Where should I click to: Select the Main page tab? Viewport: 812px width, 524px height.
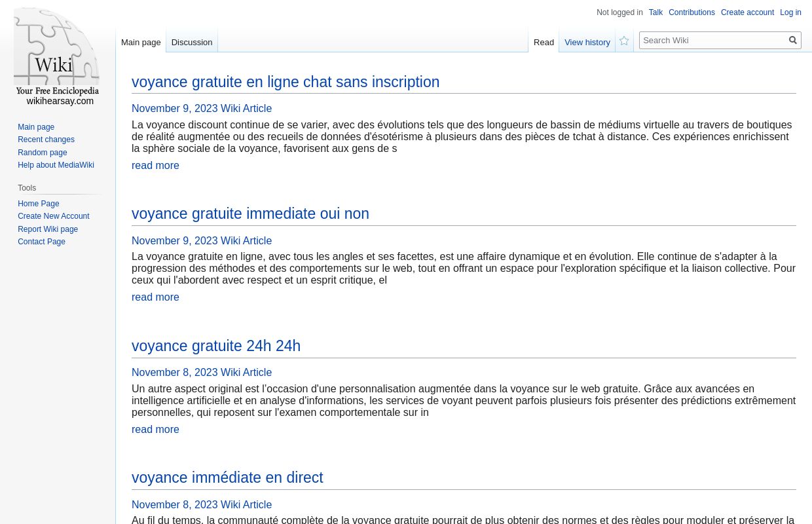[x=141, y=42]
